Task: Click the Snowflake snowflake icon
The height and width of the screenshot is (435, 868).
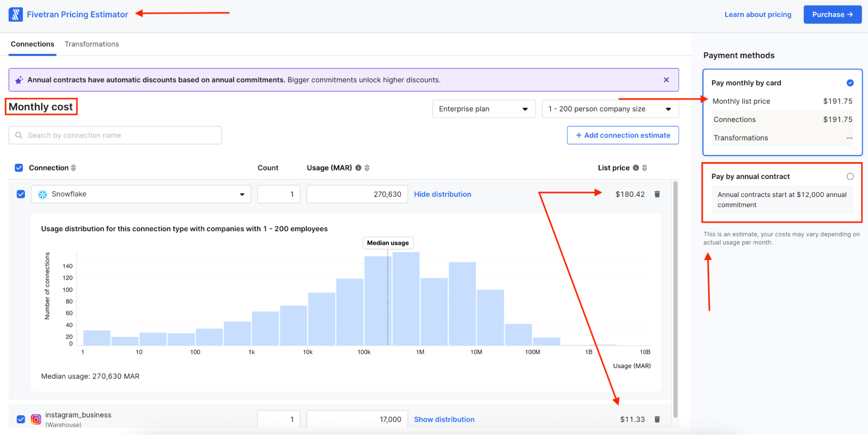Action: (x=43, y=194)
